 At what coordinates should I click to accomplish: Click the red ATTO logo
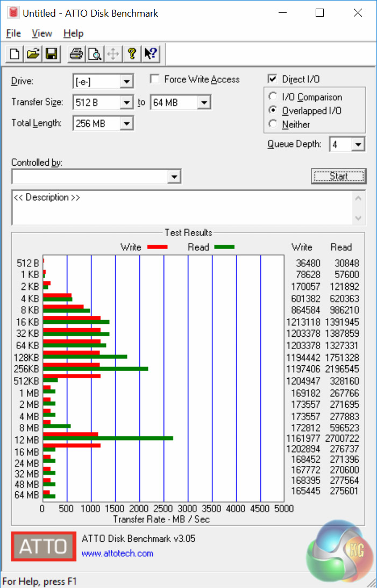(44, 546)
